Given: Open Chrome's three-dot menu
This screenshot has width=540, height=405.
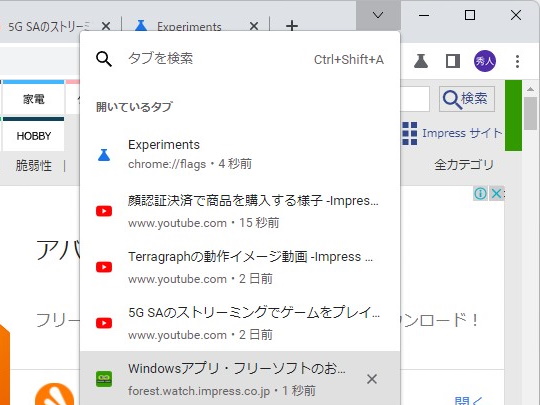Looking at the screenshot, I should [517, 61].
